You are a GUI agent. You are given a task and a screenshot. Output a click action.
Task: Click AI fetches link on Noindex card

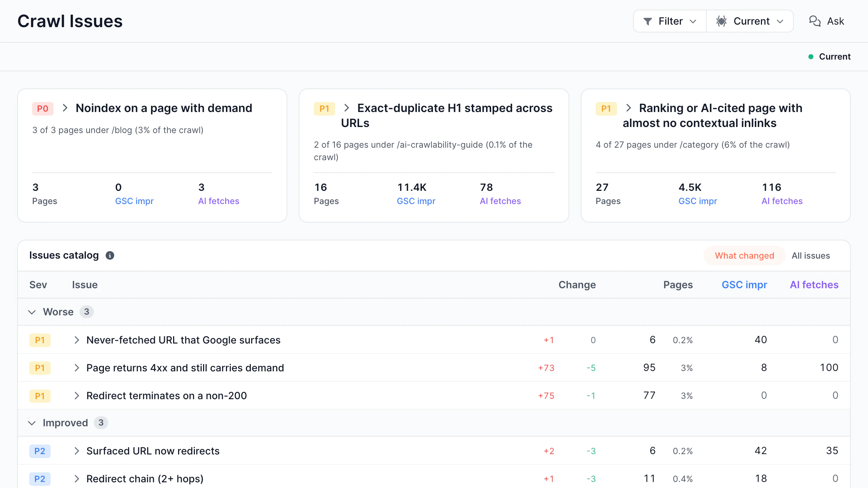[x=219, y=201]
